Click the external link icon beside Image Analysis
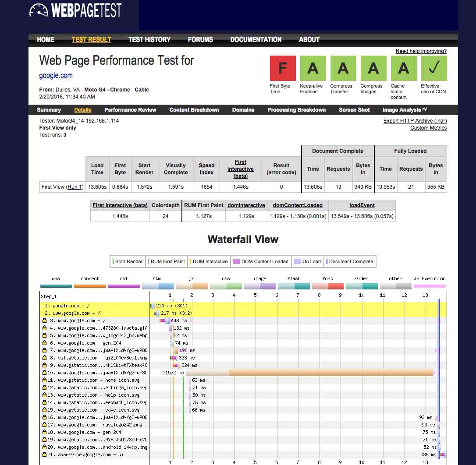 coord(424,109)
